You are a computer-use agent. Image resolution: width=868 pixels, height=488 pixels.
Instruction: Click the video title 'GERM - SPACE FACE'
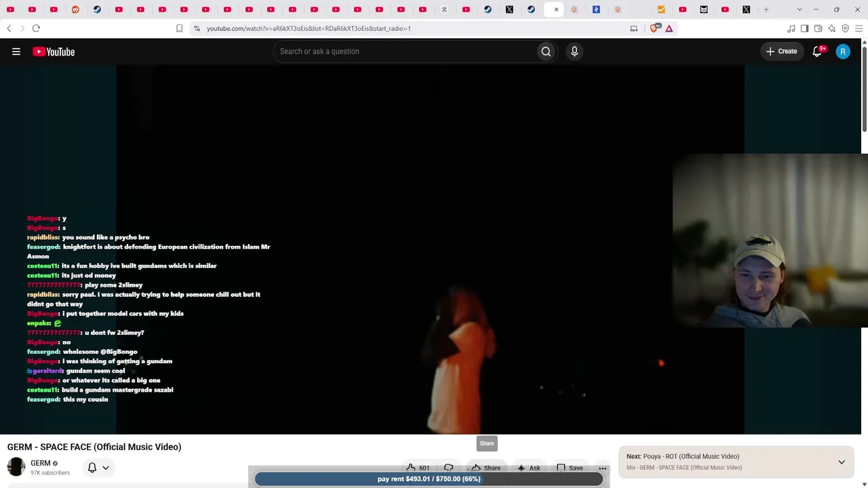pyautogui.click(x=94, y=447)
